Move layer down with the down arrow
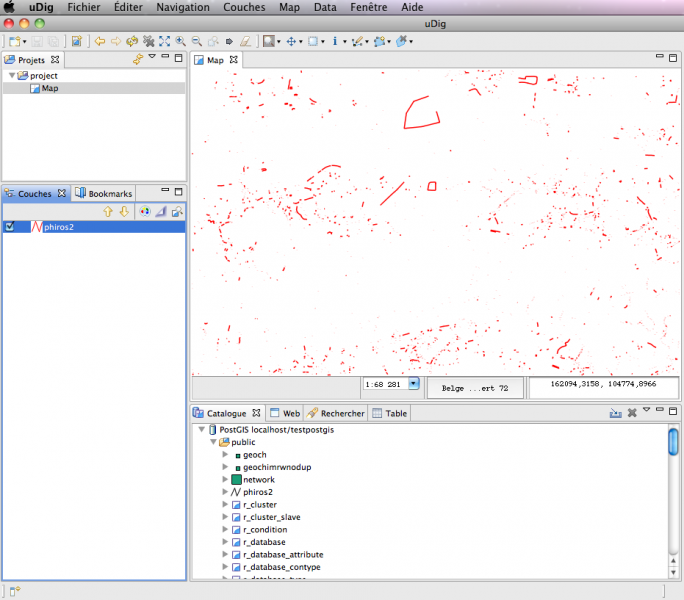This screenshot has width=684, height=600. click(124, 211)
